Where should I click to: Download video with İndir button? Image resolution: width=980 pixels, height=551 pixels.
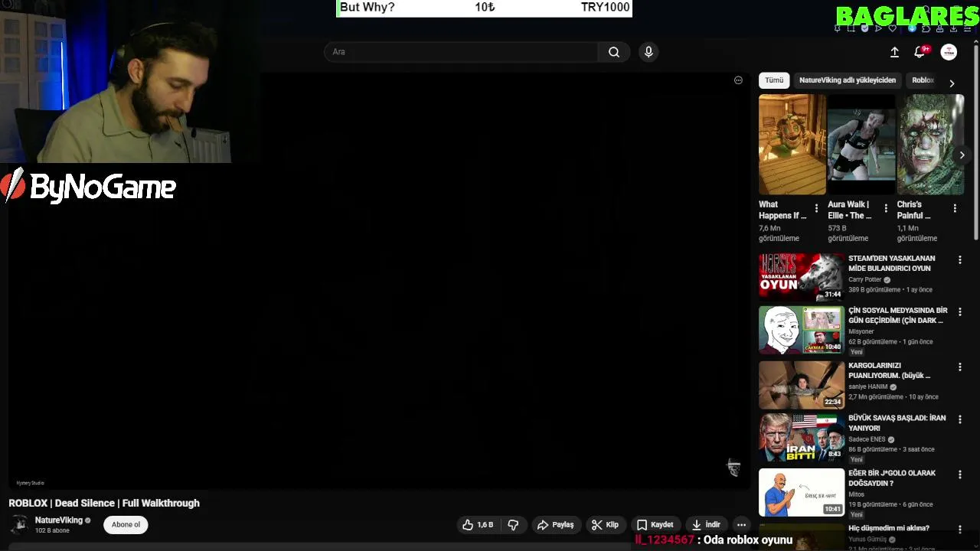point(705,525)
